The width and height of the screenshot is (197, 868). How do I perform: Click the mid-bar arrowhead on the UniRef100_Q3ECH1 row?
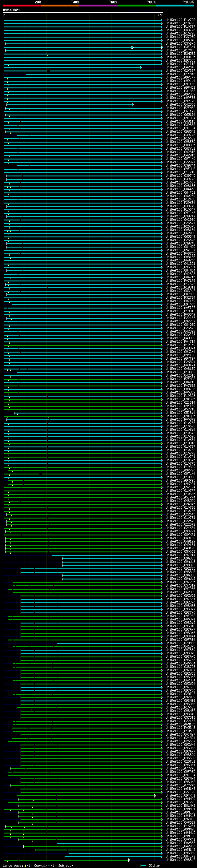132,47
